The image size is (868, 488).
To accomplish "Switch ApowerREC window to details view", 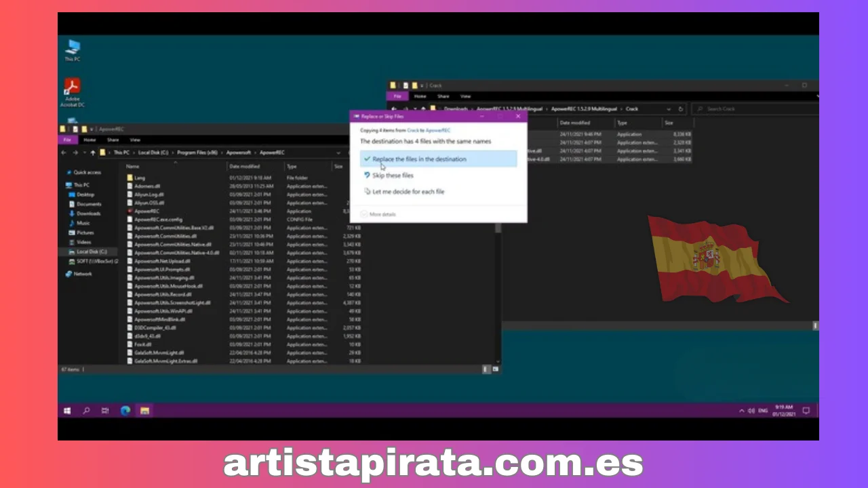I will click(486, 369).
